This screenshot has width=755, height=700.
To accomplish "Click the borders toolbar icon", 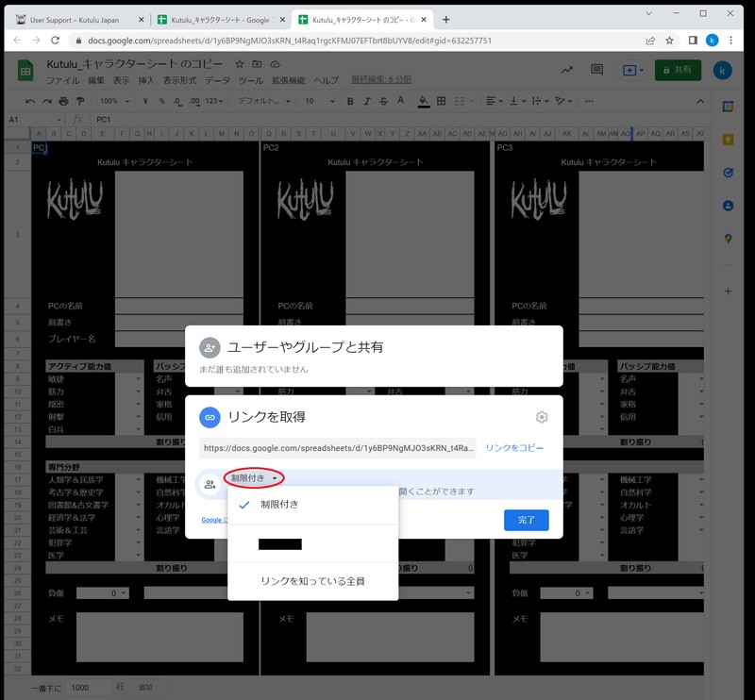I will pos(441,101).
